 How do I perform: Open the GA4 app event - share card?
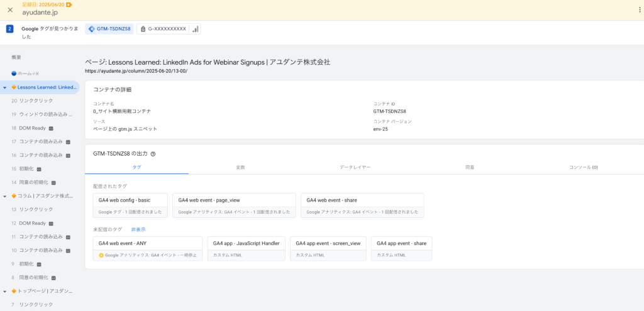(402, 248)
